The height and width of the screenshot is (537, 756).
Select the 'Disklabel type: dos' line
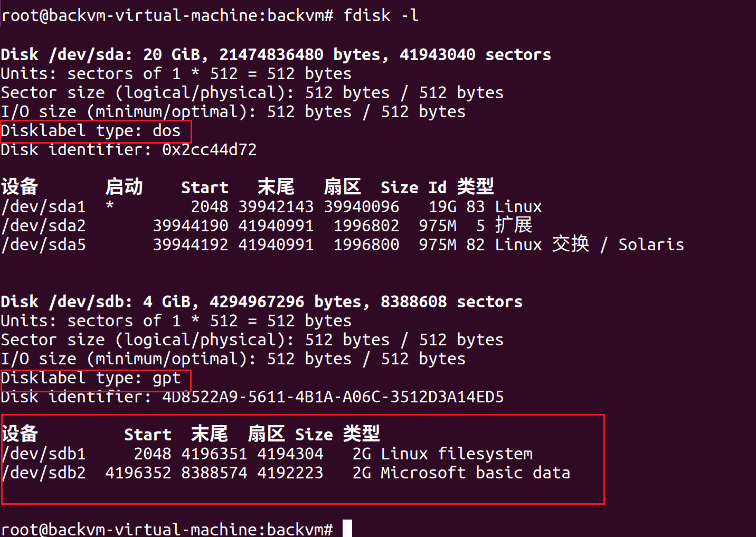tap(91, 130)
